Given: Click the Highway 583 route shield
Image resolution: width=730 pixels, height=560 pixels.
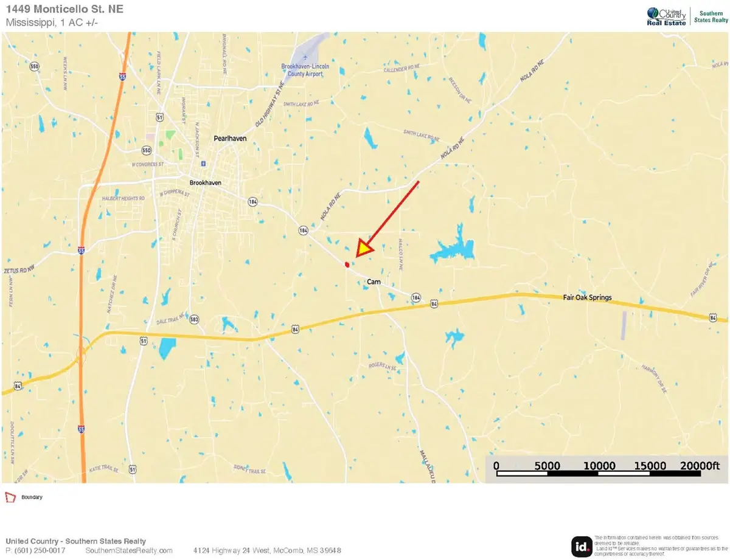Looking at the screenshot, I should click(194, 319).
